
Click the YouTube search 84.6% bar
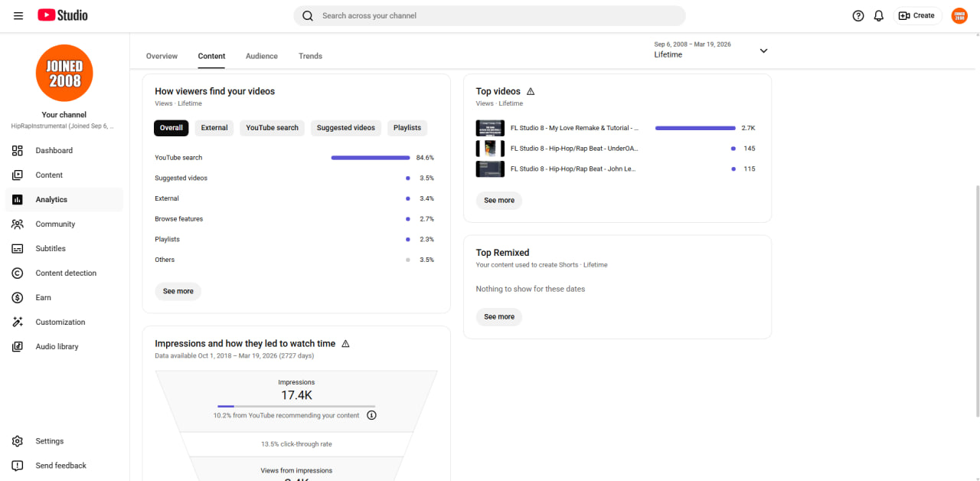(x=371, y=158)
